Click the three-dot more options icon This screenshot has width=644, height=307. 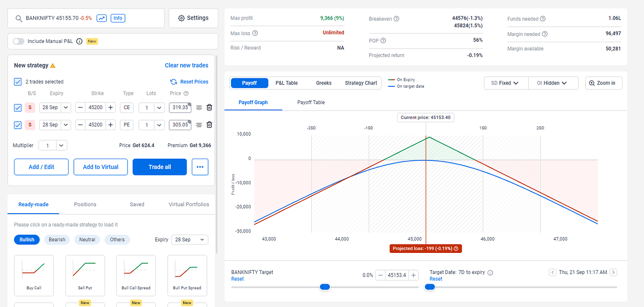tap(200, 167)
